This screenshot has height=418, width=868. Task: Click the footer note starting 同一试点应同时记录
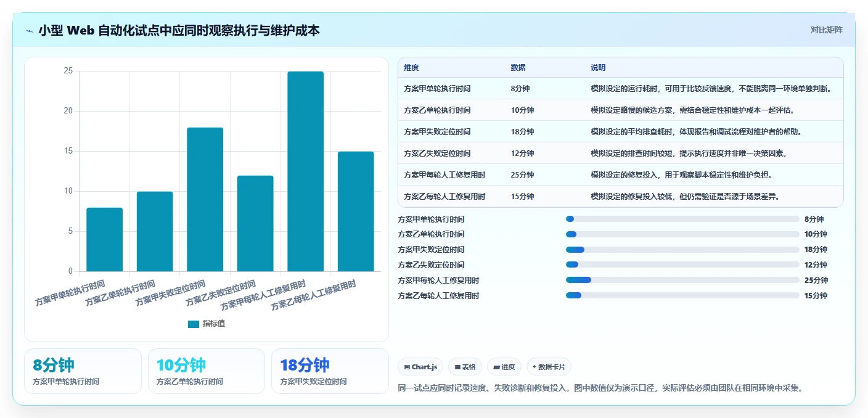(600, 388)
